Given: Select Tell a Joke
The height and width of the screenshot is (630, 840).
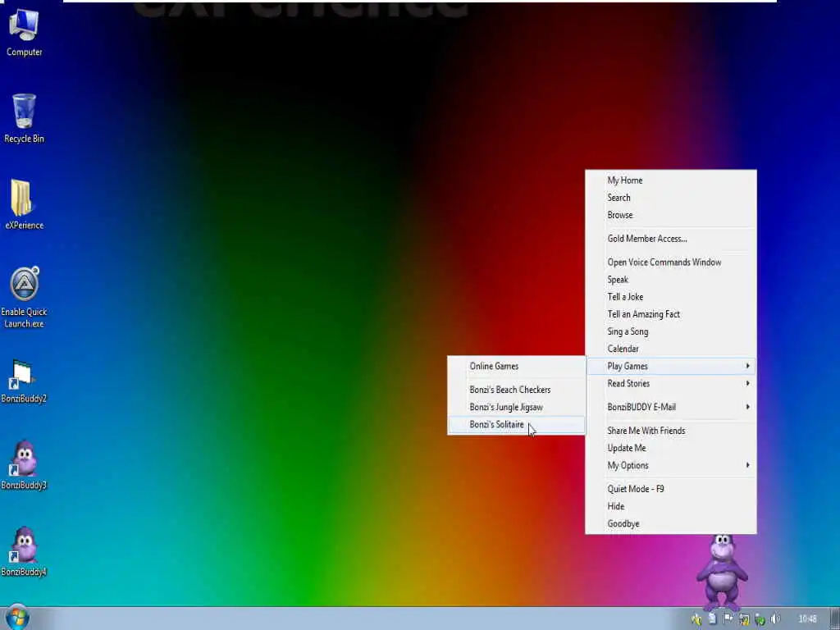Looking at the screenshot, I should [x=671, y=297].
